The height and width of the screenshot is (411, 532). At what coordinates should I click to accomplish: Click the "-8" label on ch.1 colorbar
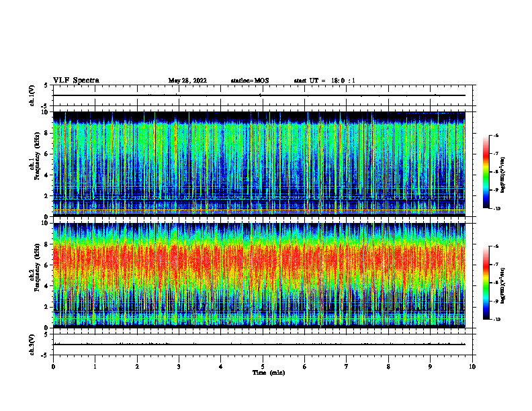[496, 172]
